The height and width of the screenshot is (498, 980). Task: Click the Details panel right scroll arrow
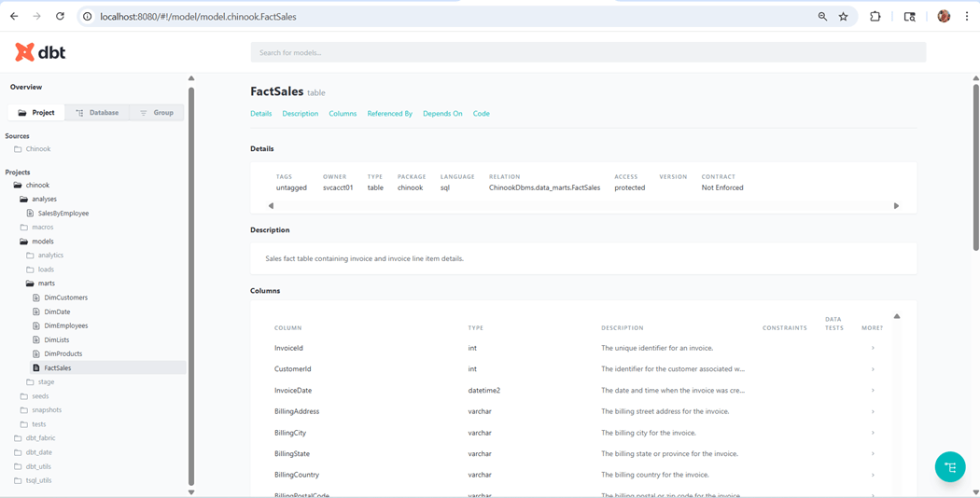tap(896, 205)
